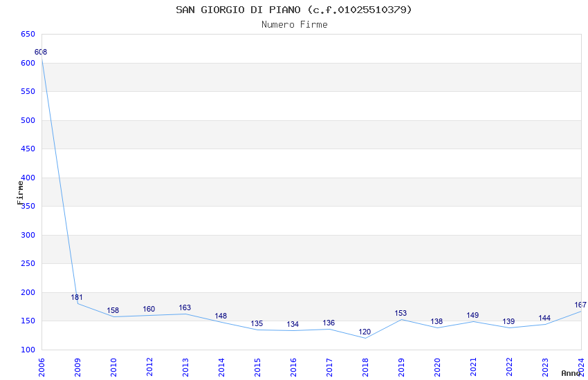Click the x-axis year 2014
The width and height of the screenshot is (588, 380).
click(221, 368)
